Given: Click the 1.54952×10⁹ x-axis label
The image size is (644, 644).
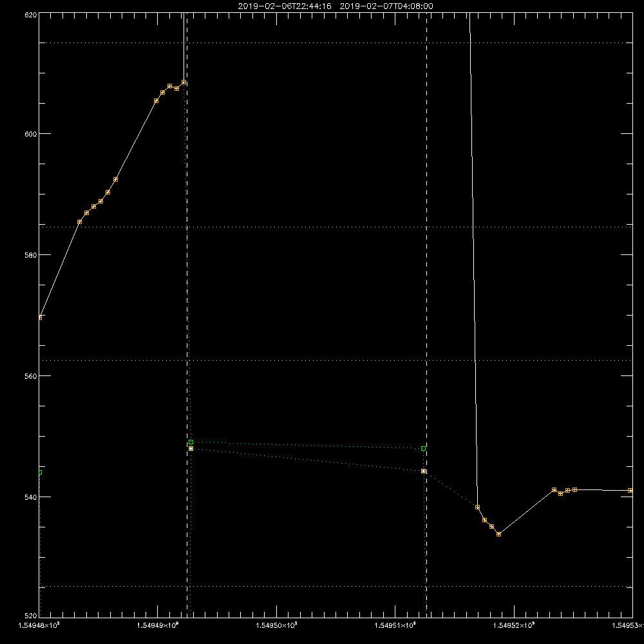Looking at the screenshot, I should [x=514, y=625].
